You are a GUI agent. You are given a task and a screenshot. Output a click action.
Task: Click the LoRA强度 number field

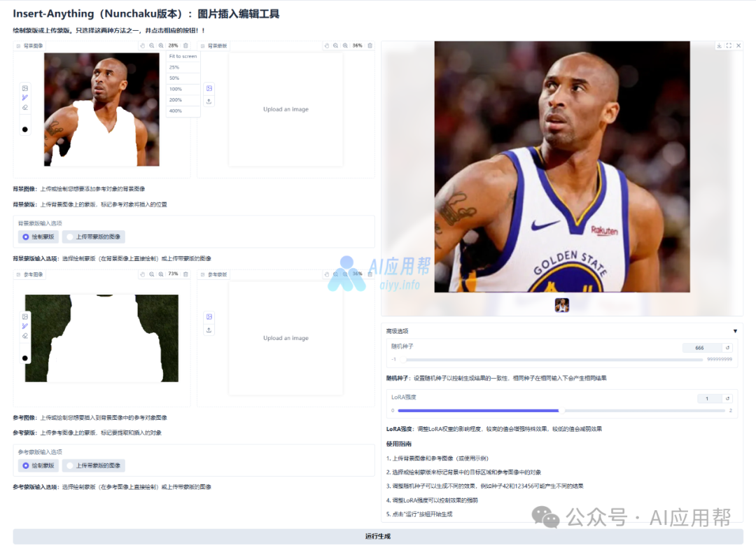[x=708, y=398]
